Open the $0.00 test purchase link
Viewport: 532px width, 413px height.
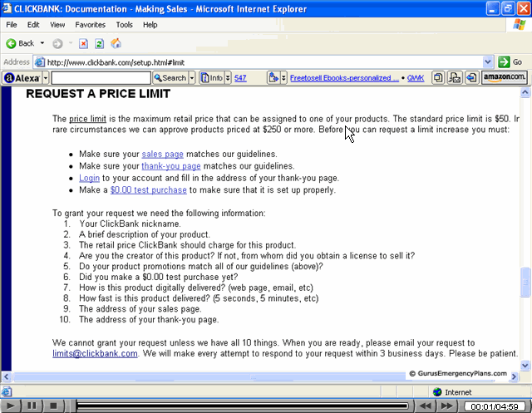(148, 190)
